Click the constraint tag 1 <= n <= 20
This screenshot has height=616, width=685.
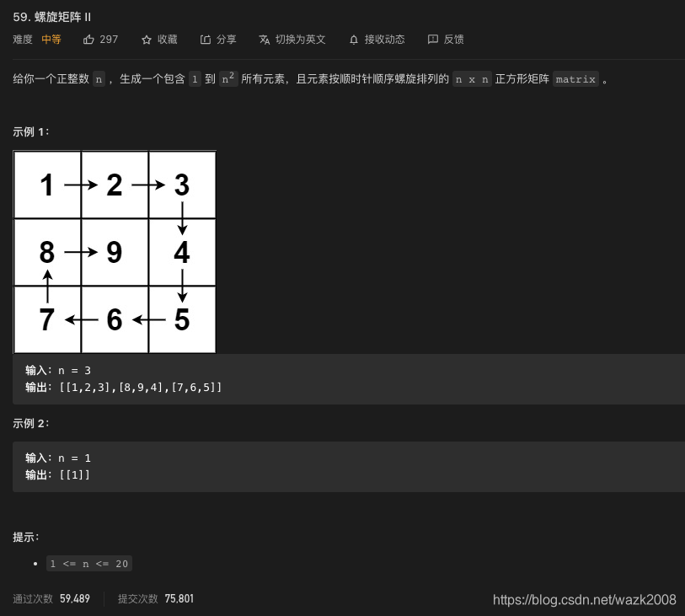coord(88,563)
